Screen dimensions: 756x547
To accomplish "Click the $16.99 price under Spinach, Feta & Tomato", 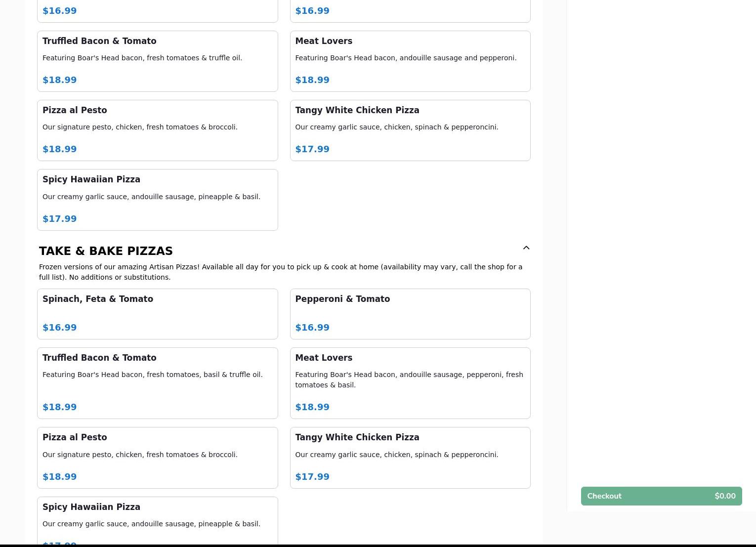I will click(x=60, y=328).
